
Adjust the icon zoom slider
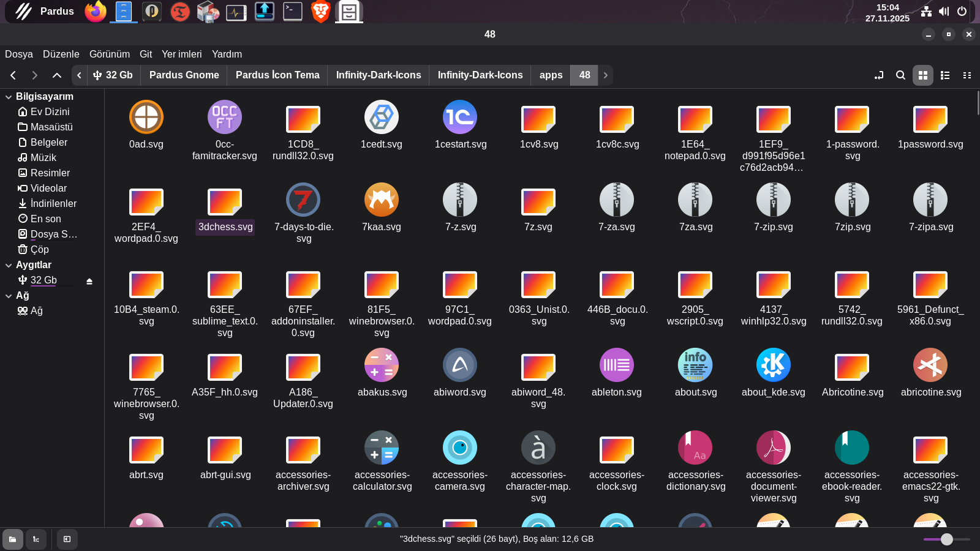(947, 539)
